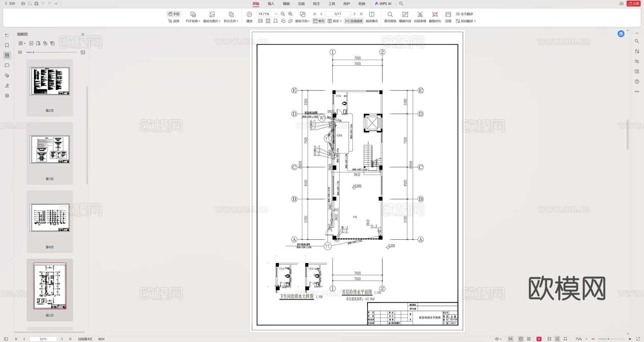644x342 pixels.
Task: Open the layers panel in the sidebar
Action: click(7, 96)
